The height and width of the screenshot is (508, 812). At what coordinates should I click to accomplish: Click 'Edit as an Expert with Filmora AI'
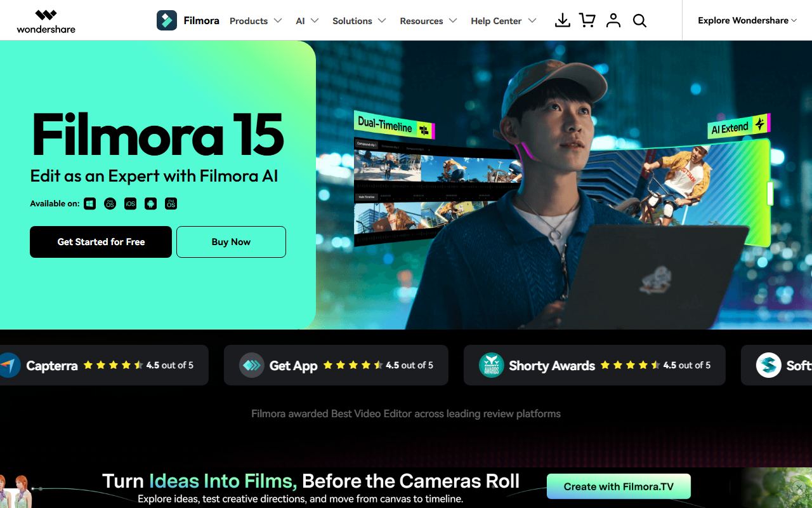click(x=154, y=176)
